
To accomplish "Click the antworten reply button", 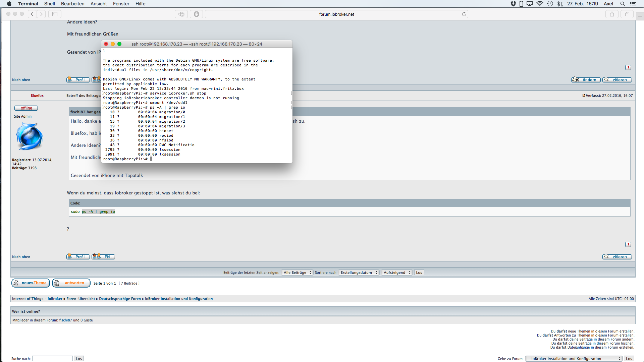I will click(71, 283).
